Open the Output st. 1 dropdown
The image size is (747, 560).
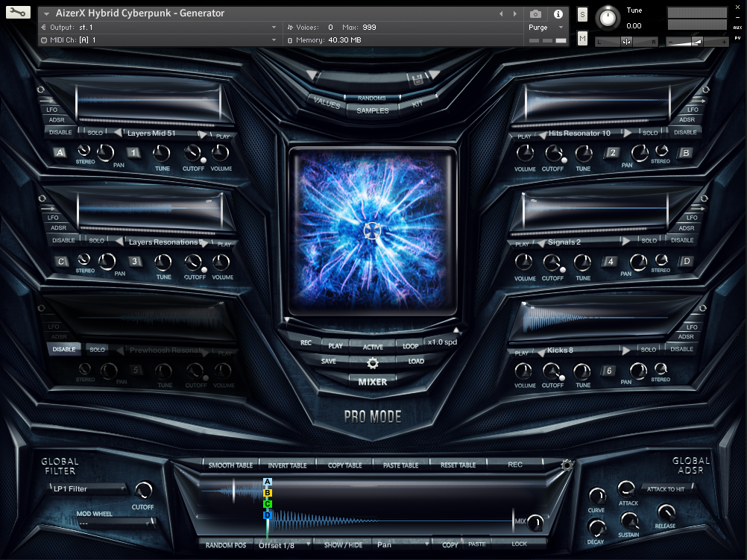coord(159,27)
